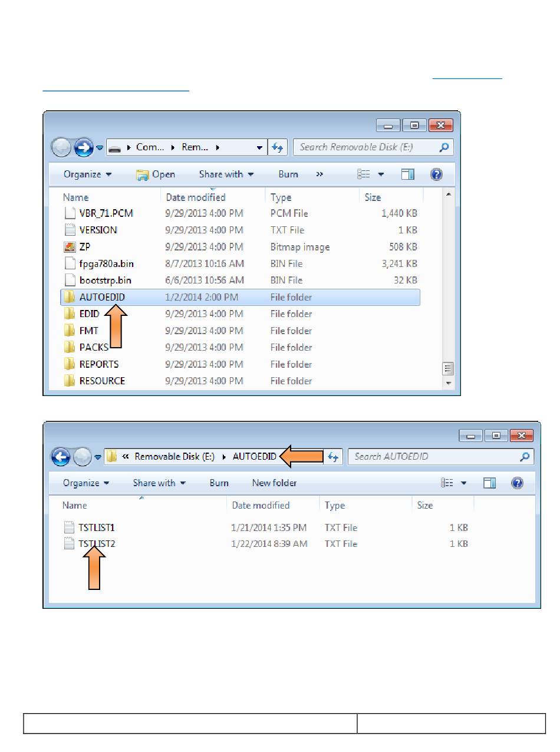
Task: Open help in Removable Disk window
Action: [437, 174]
